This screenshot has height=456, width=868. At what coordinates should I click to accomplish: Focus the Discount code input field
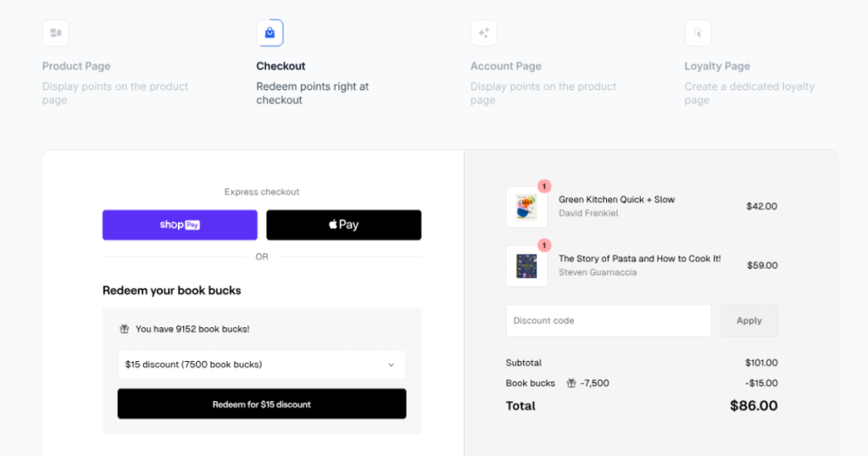(609, 320)
